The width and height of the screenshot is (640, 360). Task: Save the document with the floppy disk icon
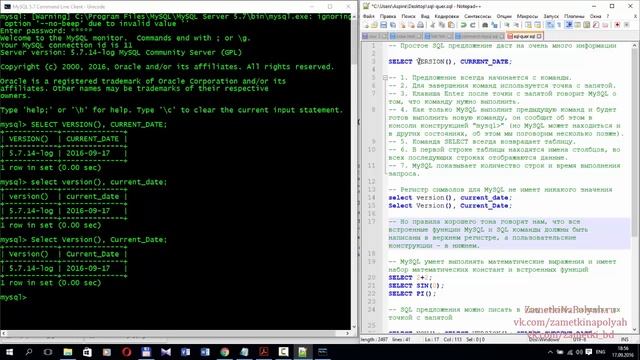pyautogui.click(x=383, y=25)
